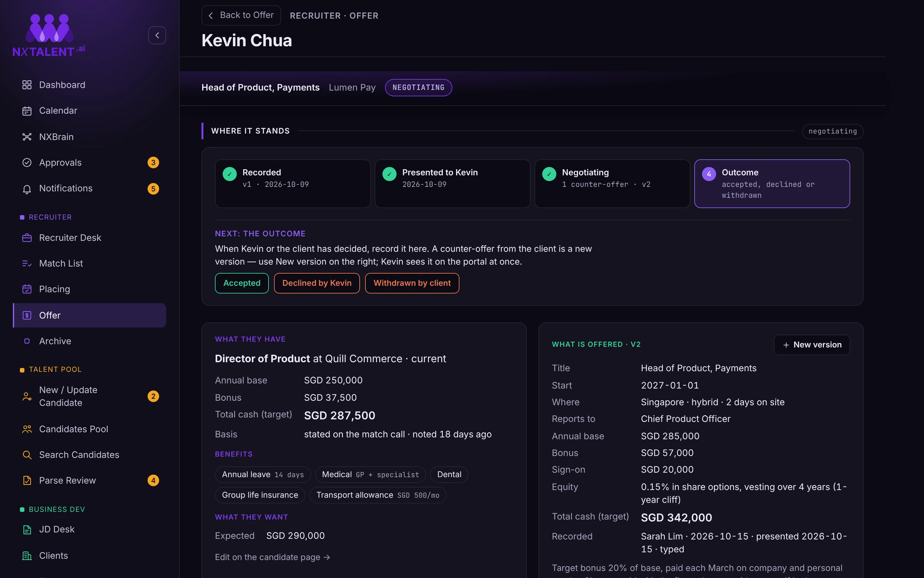Click the Annual leave 14 days chip
The height and width of the screenshot is (578, 924).
(x=263, y=475)
